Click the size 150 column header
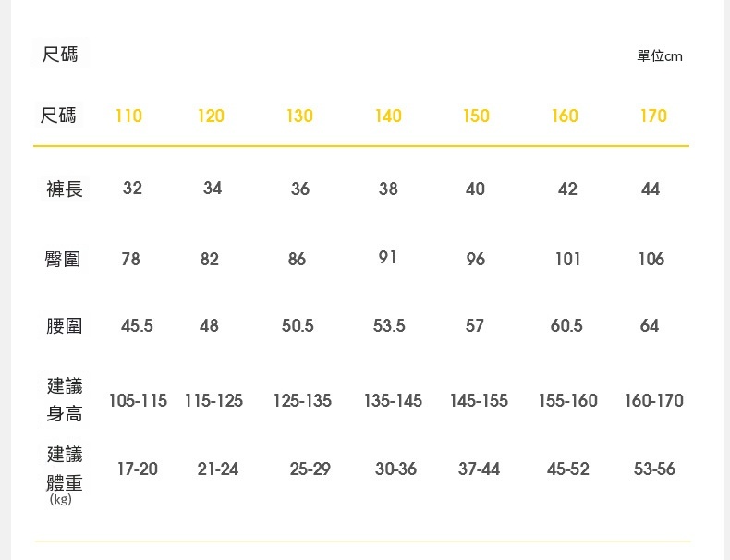This screenshot has width=730, height=560. (x=476, y=116)
